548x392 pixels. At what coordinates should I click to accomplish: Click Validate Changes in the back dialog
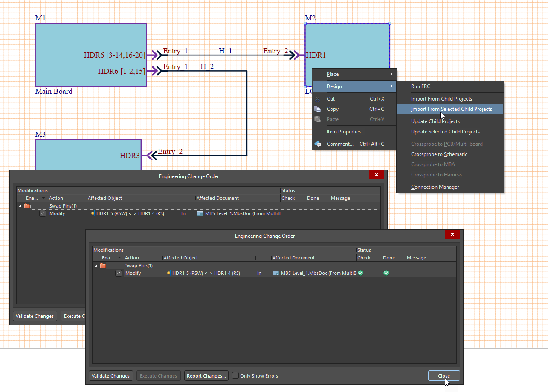pyautogui.click(x=35, y=316)
